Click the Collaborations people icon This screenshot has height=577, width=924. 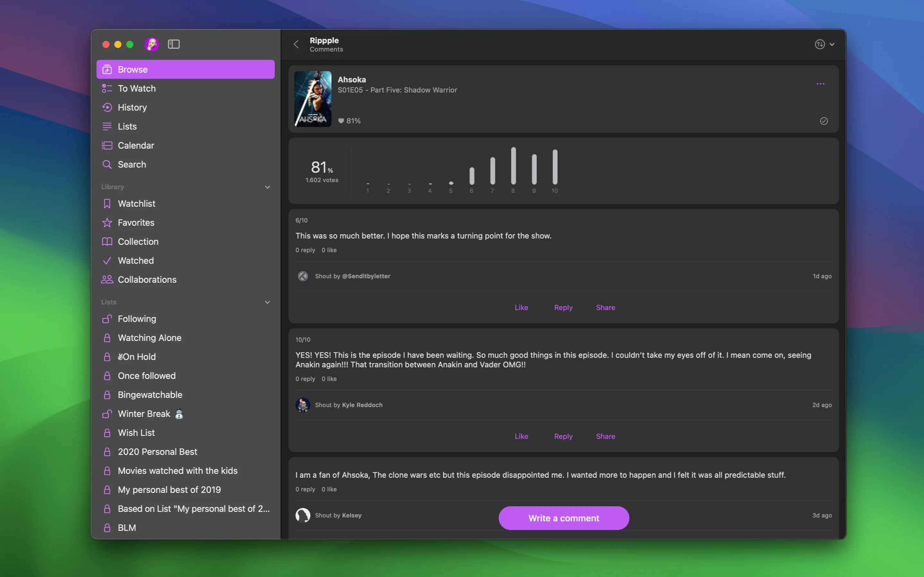pyautogui.click(x=107, y=279)
